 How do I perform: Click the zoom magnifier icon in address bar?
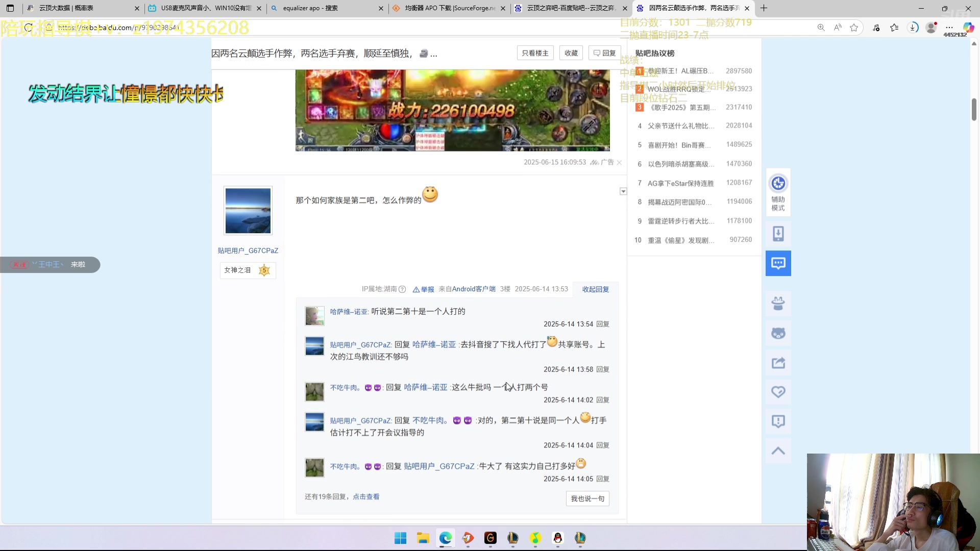tap(821, 28)
